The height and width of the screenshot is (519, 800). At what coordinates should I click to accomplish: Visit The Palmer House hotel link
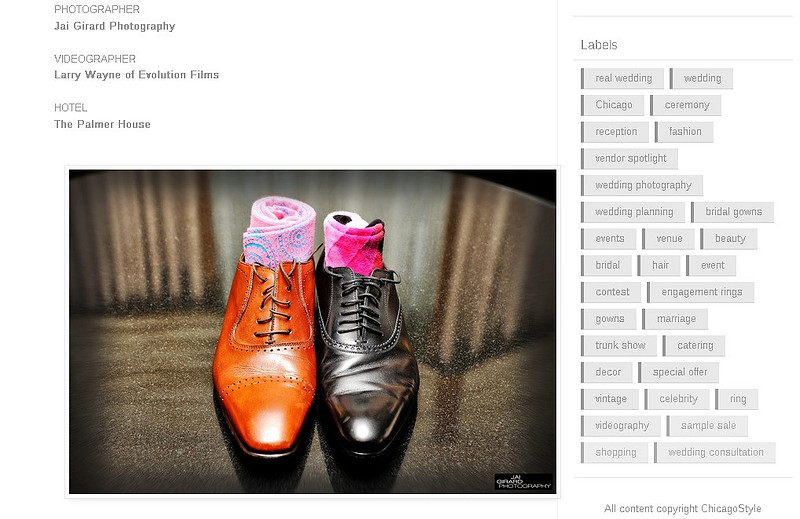coord(102,124)
